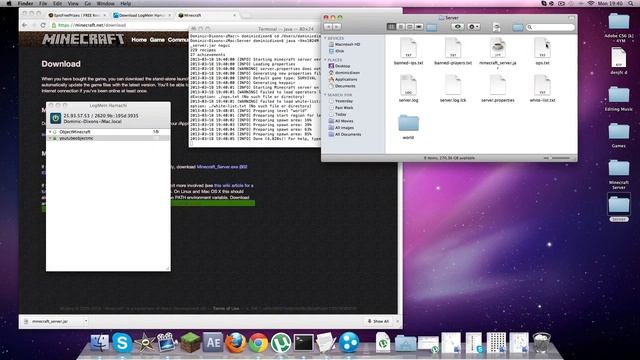The width and height of the screenshot is (640, 360).
Task: Switch Finder to icon view
Action: pos(391,27)
